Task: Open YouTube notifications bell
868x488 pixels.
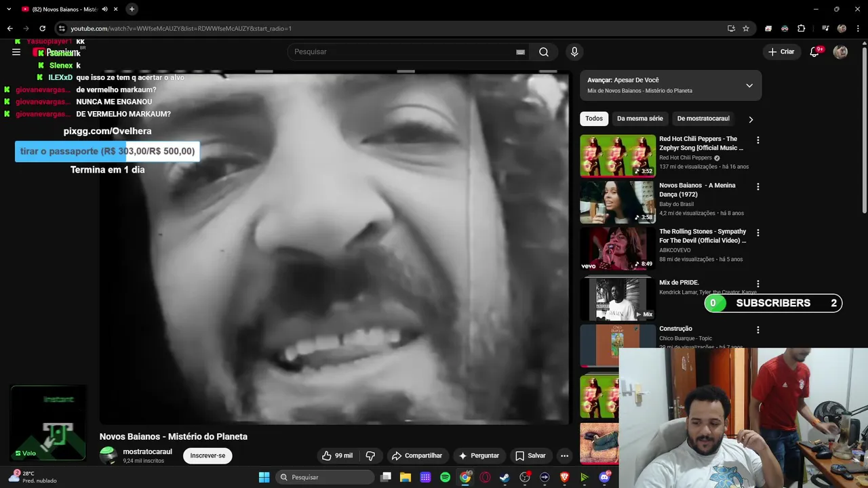Action: 815,52
